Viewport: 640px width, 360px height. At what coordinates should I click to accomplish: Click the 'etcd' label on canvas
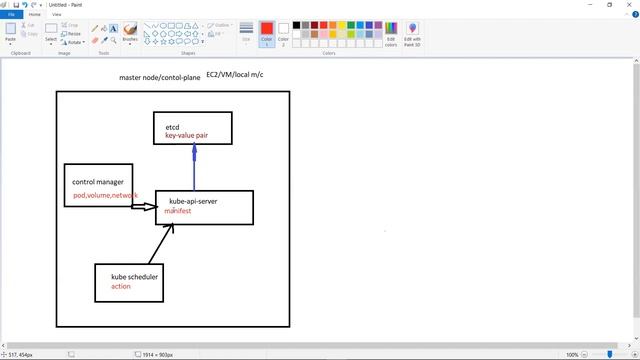172,127
